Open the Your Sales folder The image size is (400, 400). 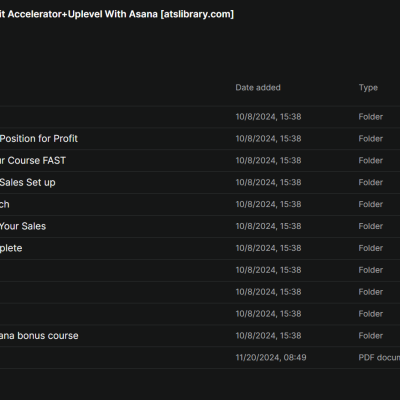click(x=23, y=226)
